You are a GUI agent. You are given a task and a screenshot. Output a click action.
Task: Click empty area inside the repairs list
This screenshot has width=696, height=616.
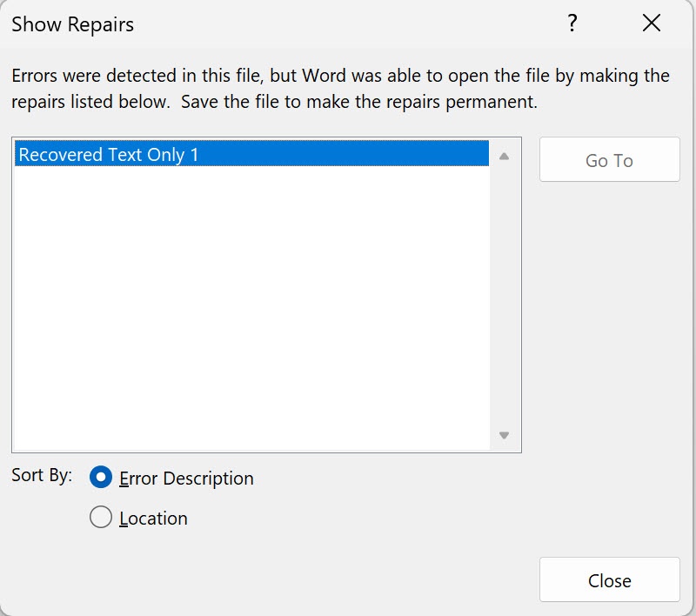(251, 306)
